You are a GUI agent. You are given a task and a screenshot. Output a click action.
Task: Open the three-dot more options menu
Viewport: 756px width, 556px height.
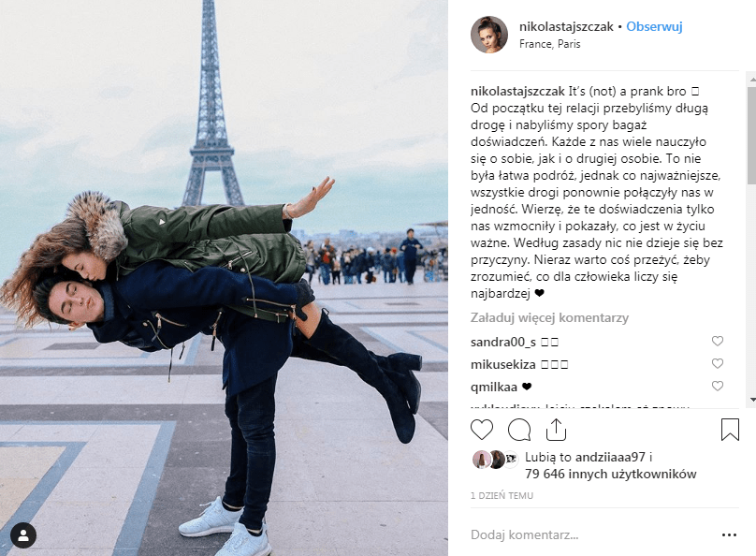pos(729,534)
